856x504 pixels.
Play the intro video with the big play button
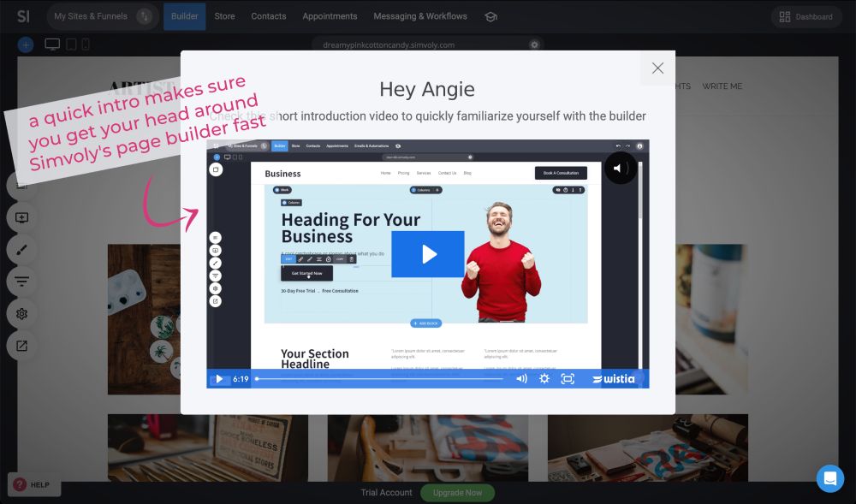(x=428, y=254)
